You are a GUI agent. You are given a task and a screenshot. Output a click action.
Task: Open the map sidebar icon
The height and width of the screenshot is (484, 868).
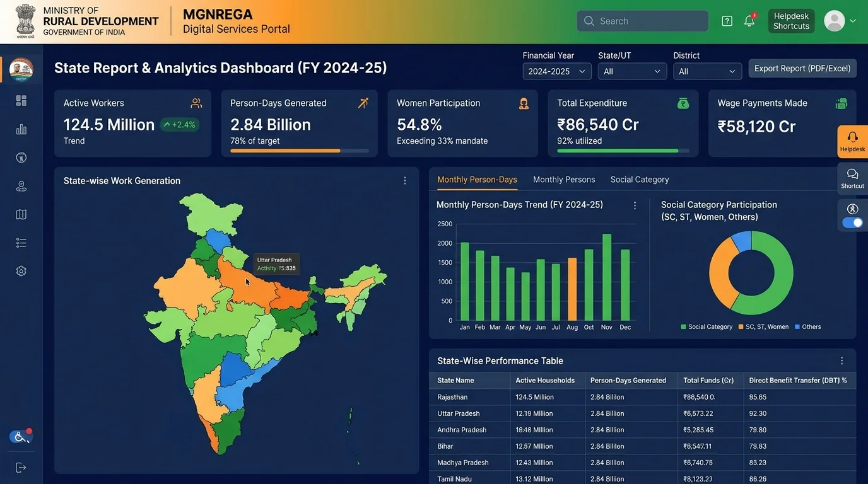21,214
